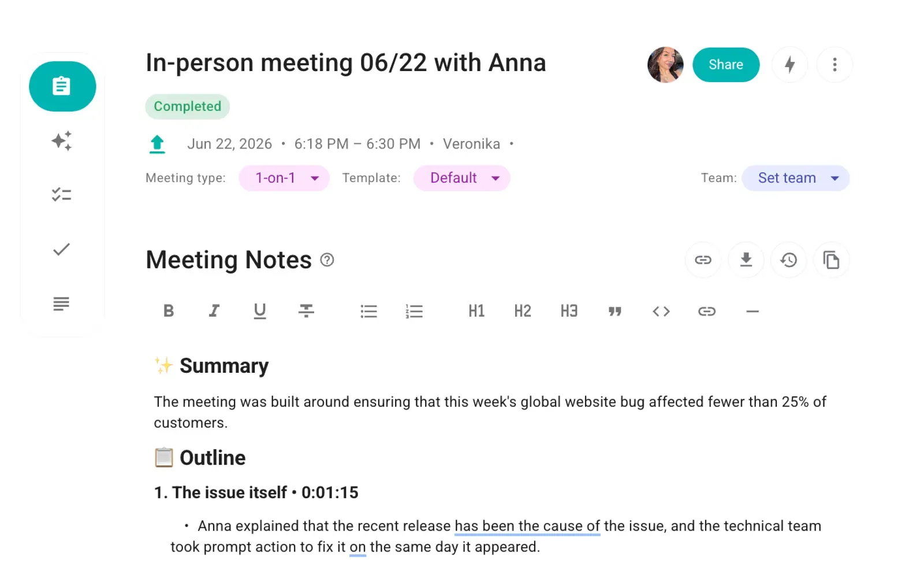Open the checkmark sidebar section

pyautogui.click(x=62, y=249)
